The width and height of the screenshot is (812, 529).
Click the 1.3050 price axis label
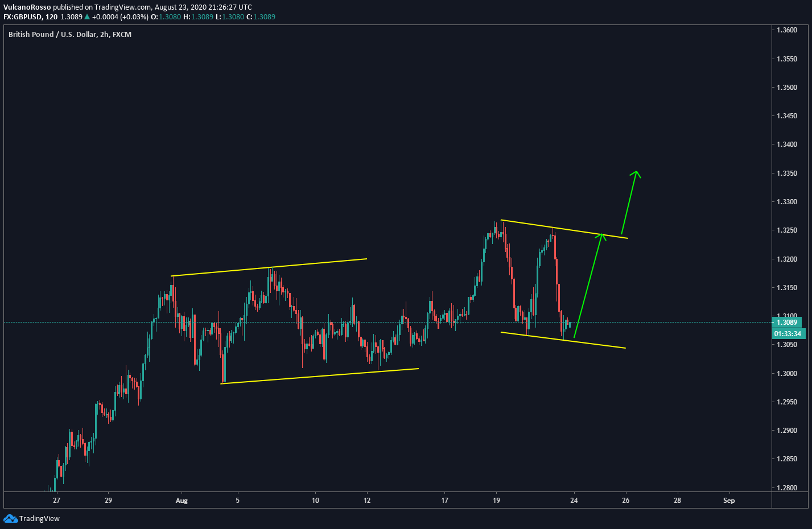click(787, 345)
